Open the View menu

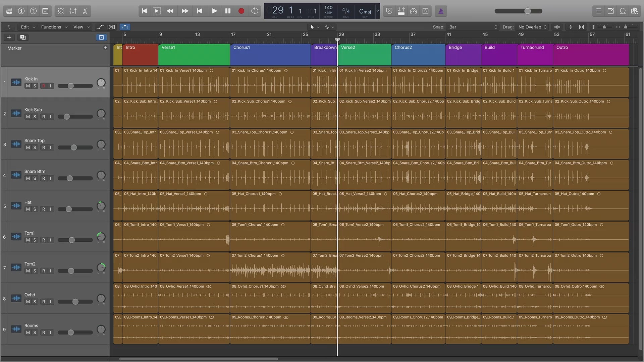tap(81, 27)
